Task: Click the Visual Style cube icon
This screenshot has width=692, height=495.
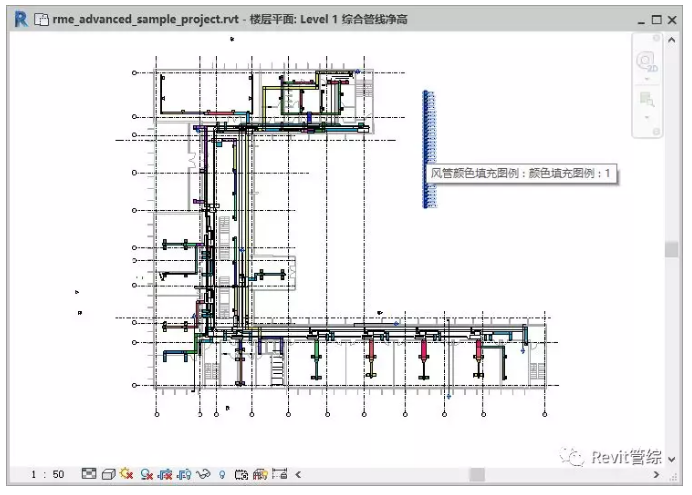Action: click(x=107, y=474)
